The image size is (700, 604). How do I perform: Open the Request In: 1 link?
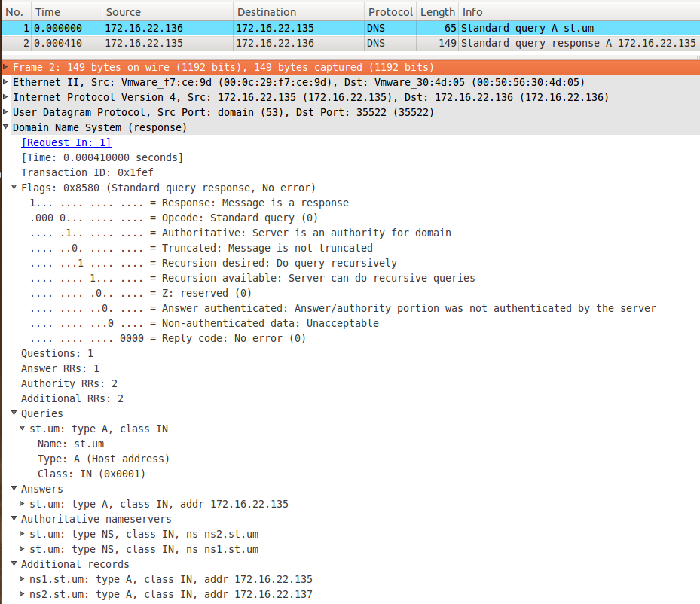coord(66,142)
